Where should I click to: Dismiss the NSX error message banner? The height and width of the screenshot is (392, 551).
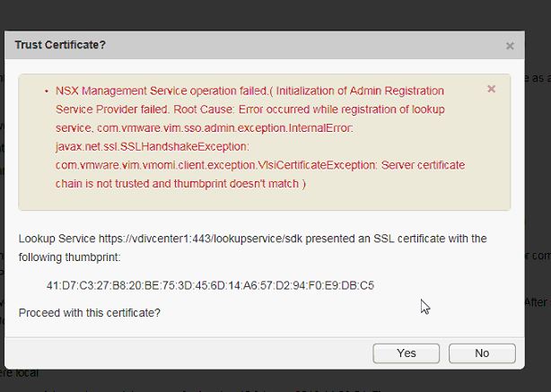(x=491, y=89)
